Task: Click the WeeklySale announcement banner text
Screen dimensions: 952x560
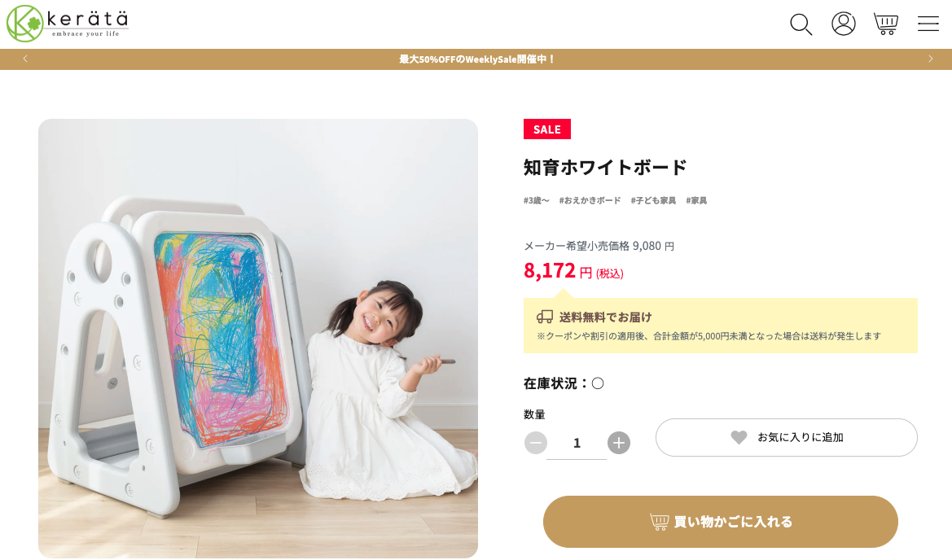Action: (x=476, y=59)
